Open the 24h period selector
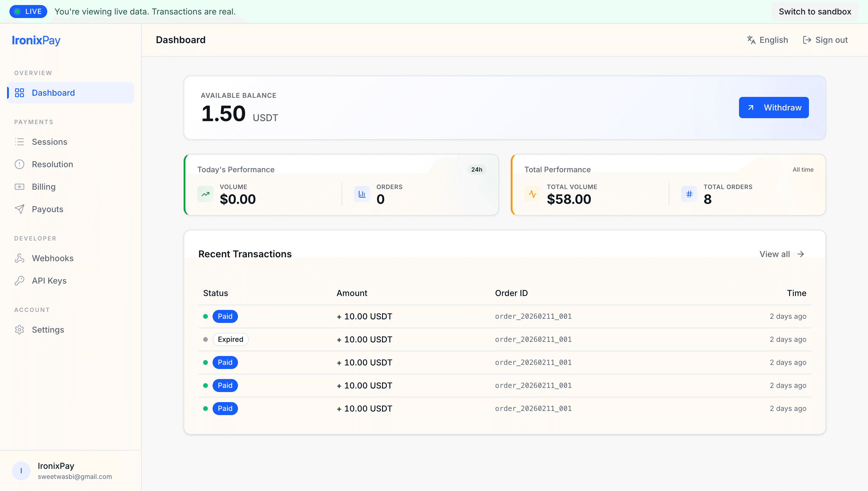The image size is (868, 491). coord(477,169)
